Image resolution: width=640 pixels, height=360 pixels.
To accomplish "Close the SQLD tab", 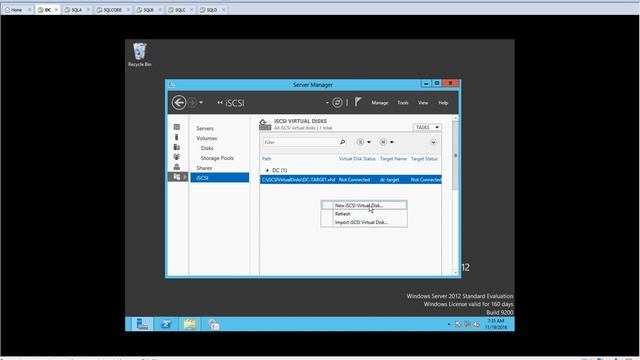I will pos(223,10).
